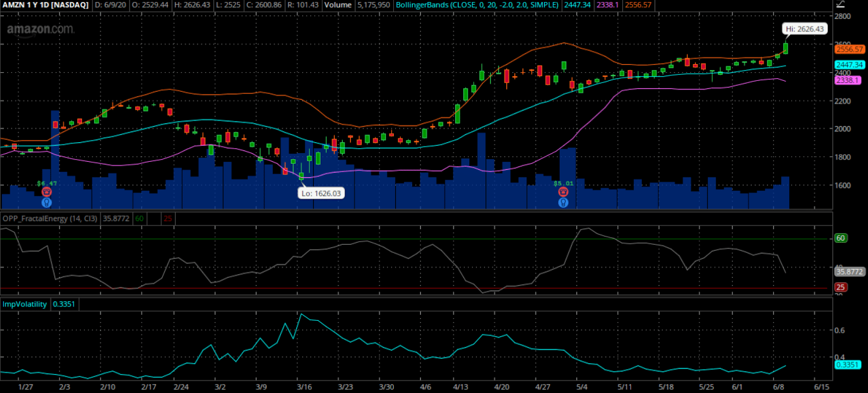Click the 5/11 date on time axis
The height and width of the screenshot is (393, 868).
point(624,387)
